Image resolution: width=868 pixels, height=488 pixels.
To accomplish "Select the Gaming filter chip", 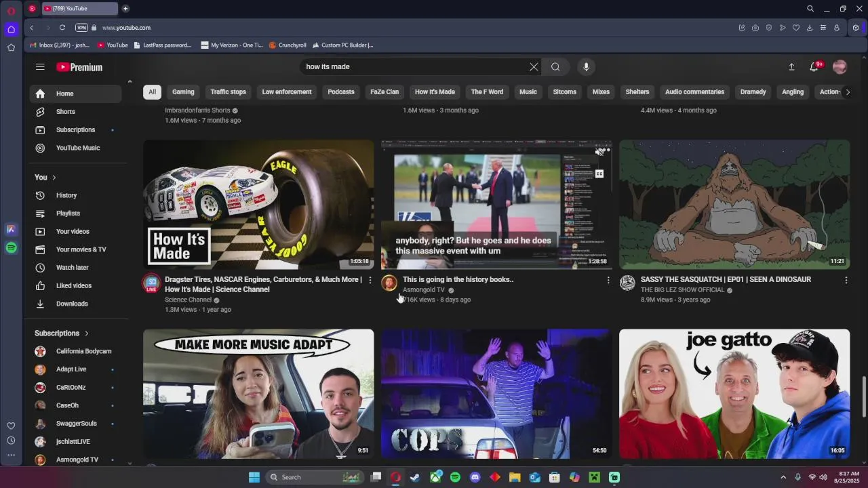I will coord(183,91).
